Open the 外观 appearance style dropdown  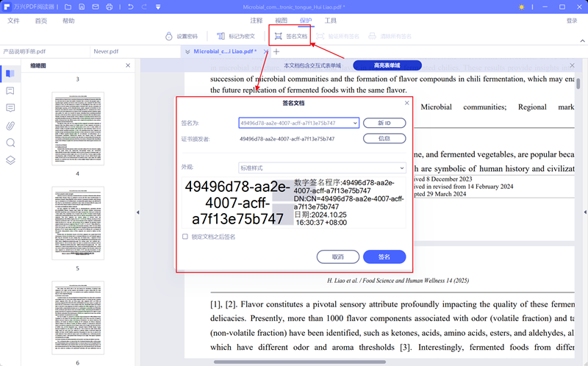[x=322, y=168]
